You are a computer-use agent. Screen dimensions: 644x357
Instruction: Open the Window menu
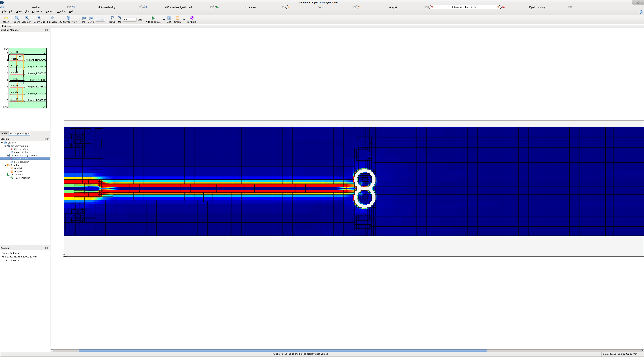62,12
